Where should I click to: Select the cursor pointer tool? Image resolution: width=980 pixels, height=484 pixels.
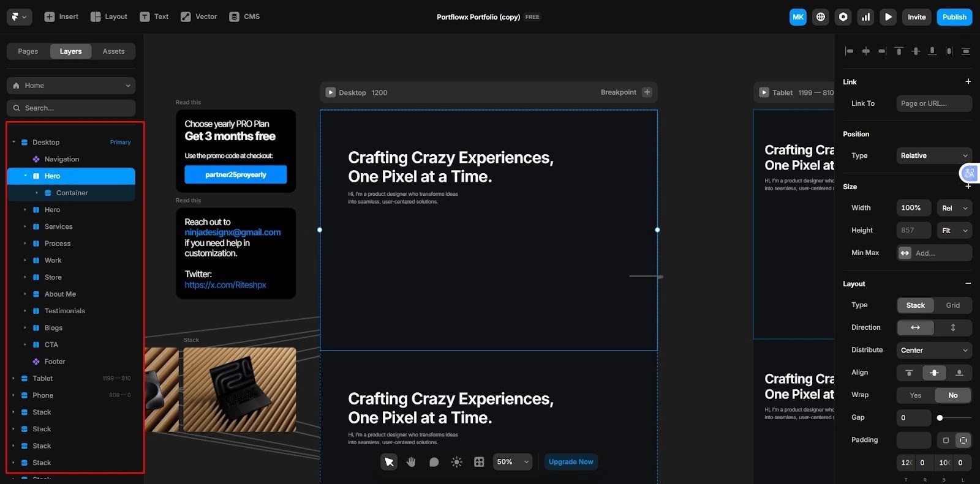389,462
